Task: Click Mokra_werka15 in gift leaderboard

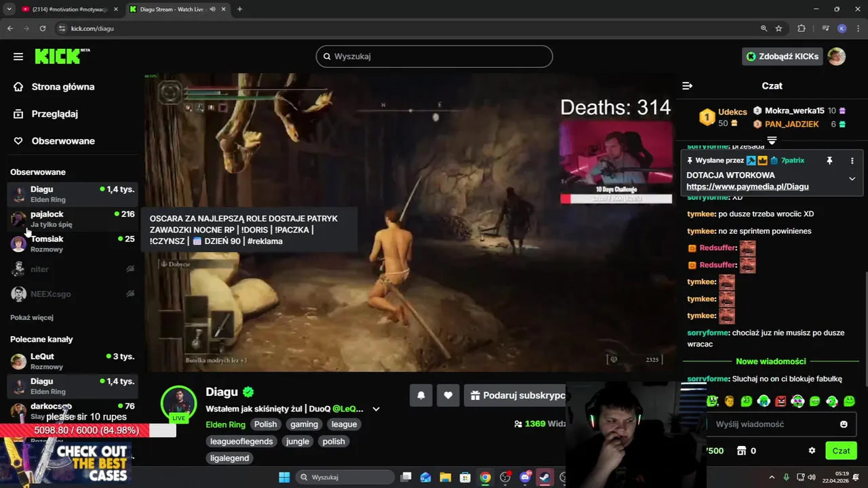Action: coord(794,110)
